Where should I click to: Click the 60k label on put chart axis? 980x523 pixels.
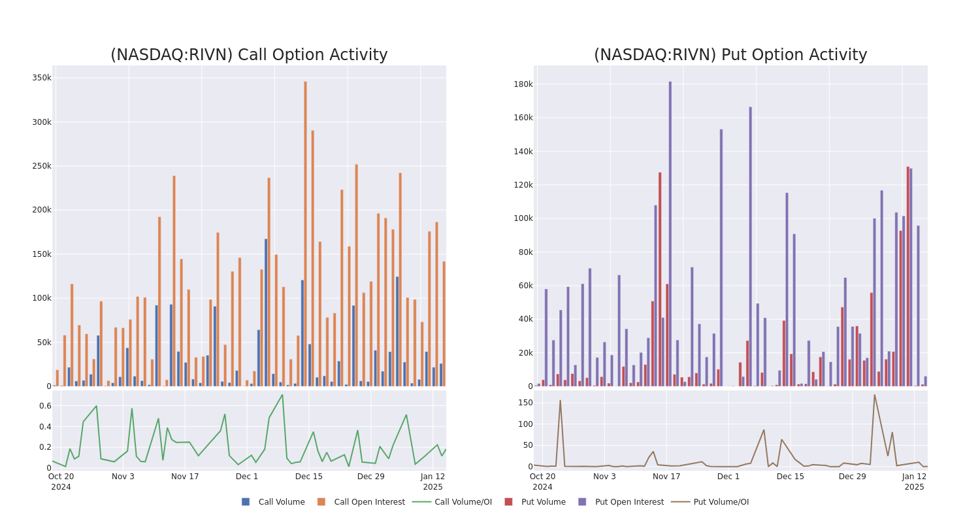tap(525, 286)
